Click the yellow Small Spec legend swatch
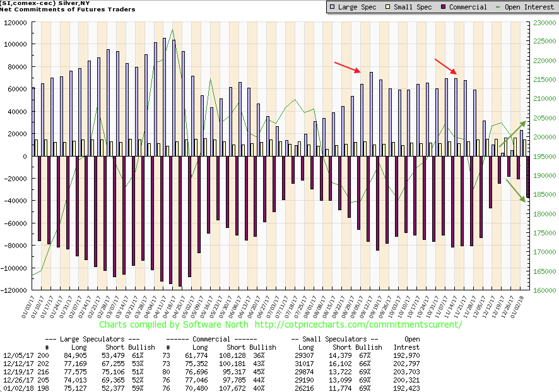This screenshot has width=559, height=392. click(387, 7)
